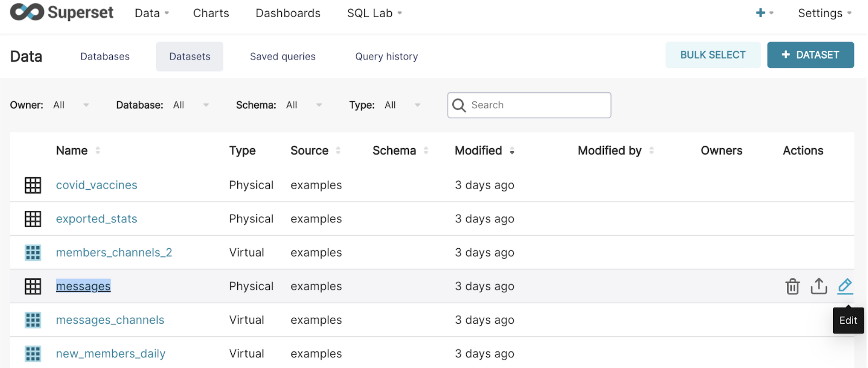This screenshot has width=868, height=368.
Task: Open the exported_stats dataset link
Action: click(x=96, y=219)
